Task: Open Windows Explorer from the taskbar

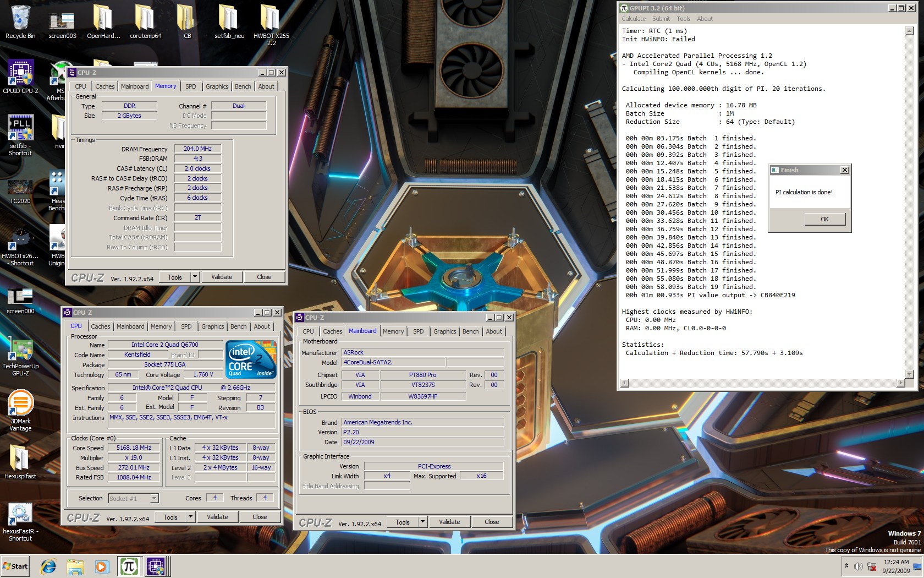Action: click(x=75, y=566)
